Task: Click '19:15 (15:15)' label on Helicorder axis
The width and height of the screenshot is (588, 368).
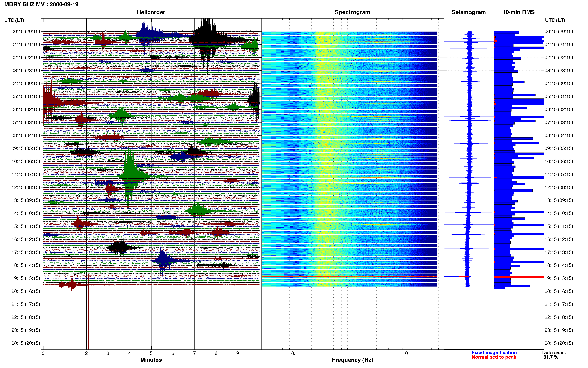Action: click(x=26, y=278)
